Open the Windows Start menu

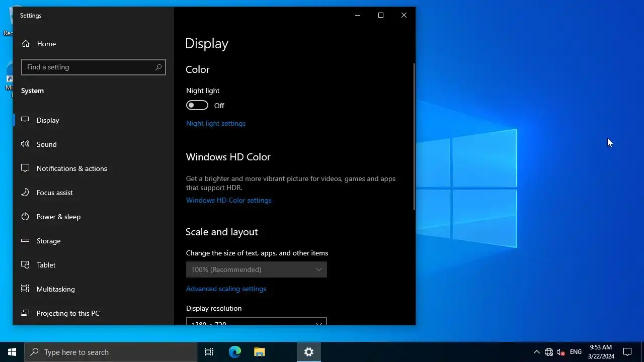(12, 352)
